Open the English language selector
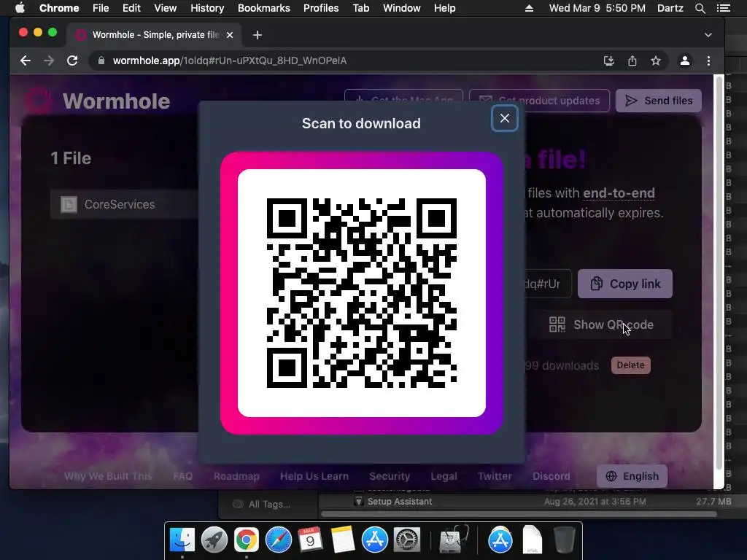 click(632, 476)
